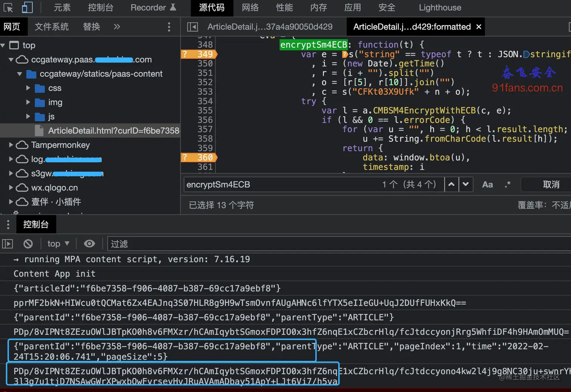Screen dimensions: 571x392
Task: Switch to the 控制台 tab in top bar
Action: pos(100,8)
